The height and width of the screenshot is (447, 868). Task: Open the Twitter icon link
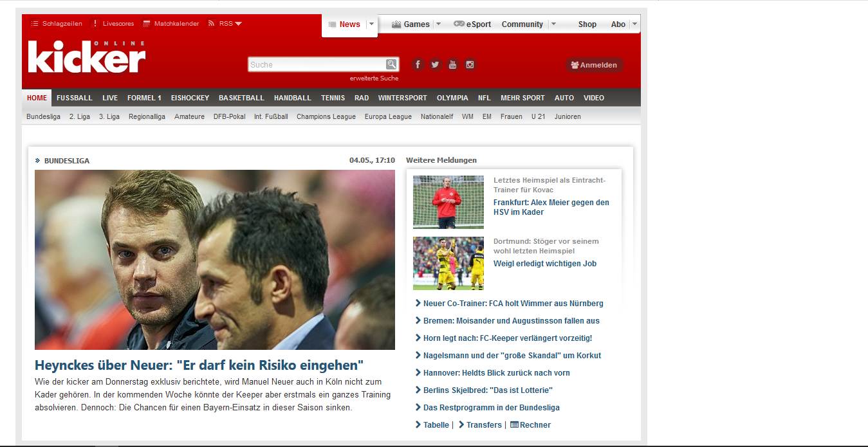(x=435, y=64)
